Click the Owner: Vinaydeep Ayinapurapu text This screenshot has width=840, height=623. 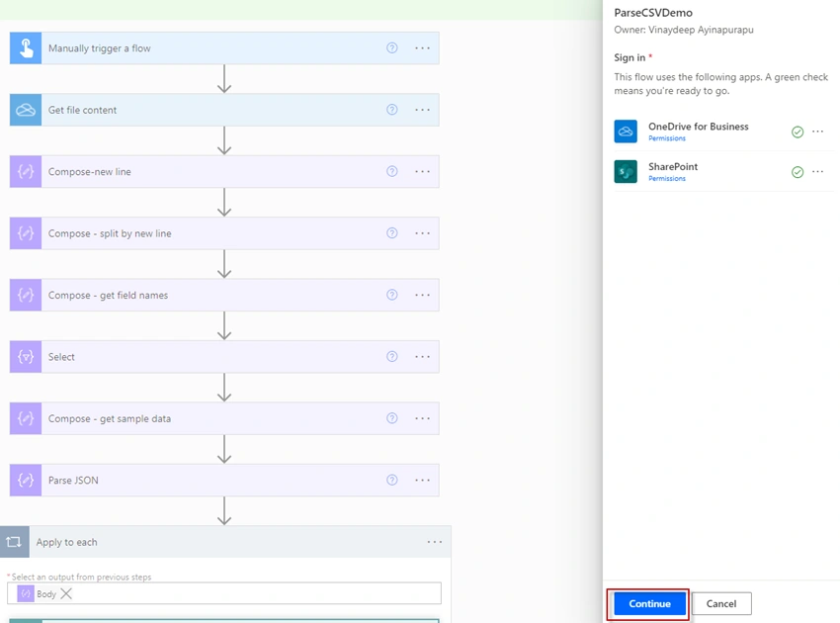tap(684, 30)
